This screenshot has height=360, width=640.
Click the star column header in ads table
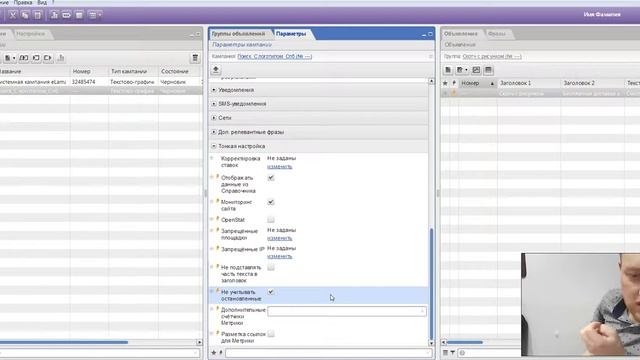point(445,83)
